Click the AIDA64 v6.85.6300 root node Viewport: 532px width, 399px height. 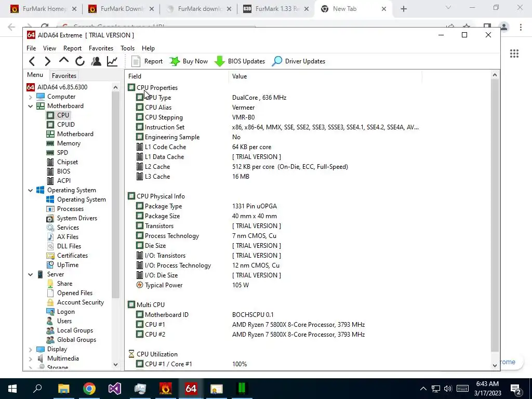pos(62,87)
